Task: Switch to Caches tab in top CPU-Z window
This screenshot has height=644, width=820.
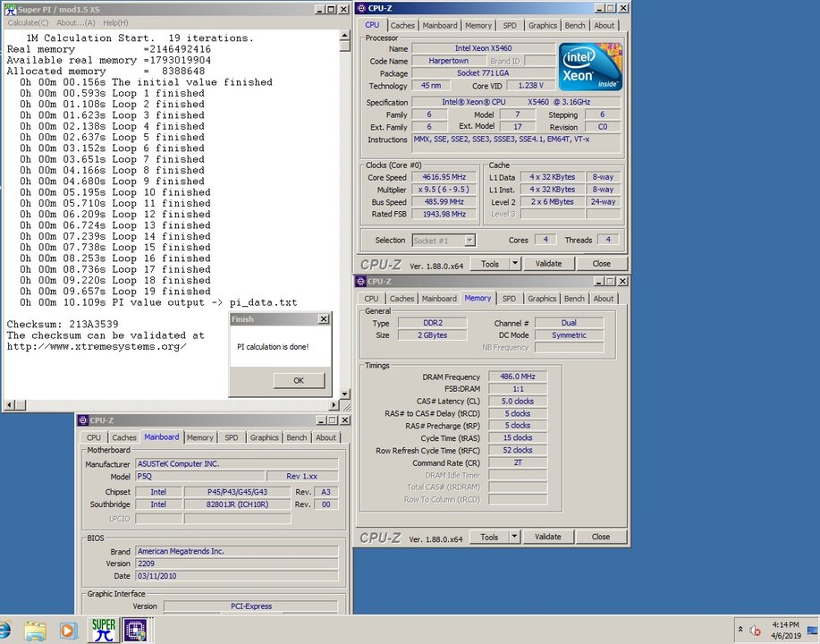Action: (402, 25)
